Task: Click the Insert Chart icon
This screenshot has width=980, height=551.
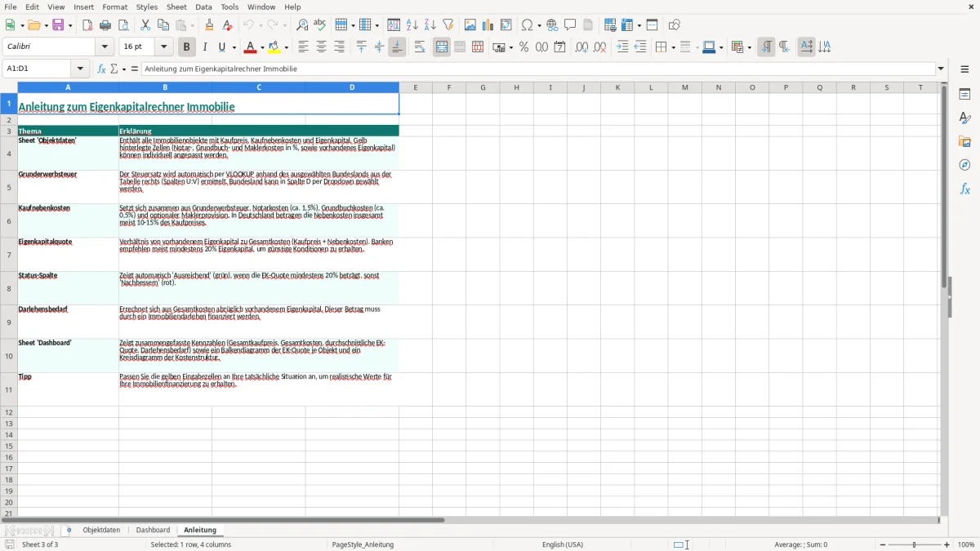Action: pos(488,25)
